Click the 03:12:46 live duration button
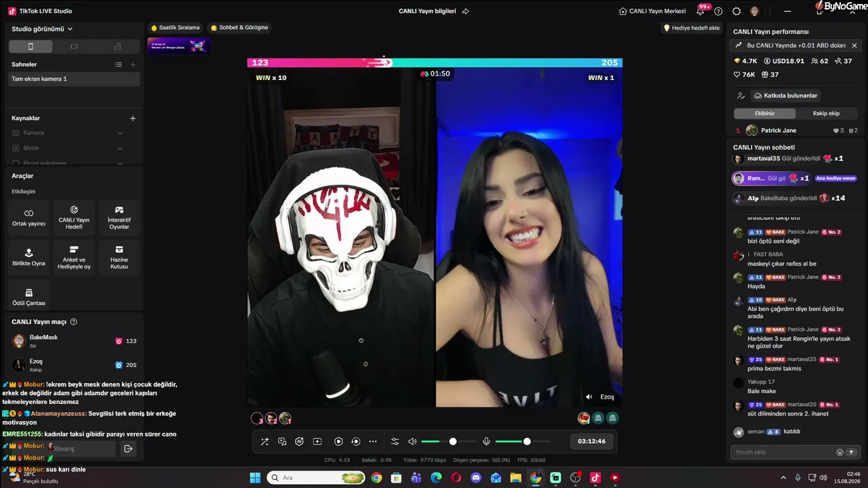The width and height of the screenshot is (868, 488). pyautogui.click(x=591, y=441)
